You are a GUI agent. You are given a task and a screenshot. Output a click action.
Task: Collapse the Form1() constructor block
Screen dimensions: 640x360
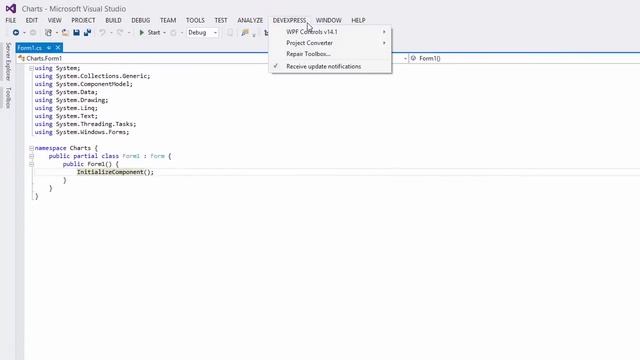point(31,164)
